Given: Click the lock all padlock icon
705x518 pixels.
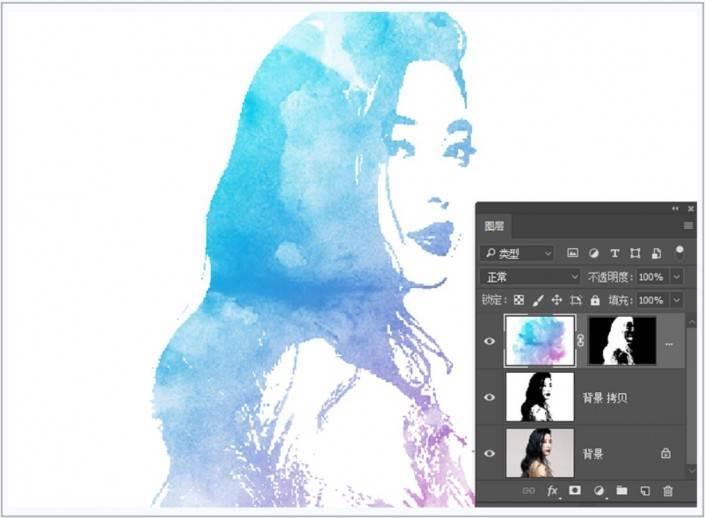Looking at the screenshot, I should tap(595, 300).
